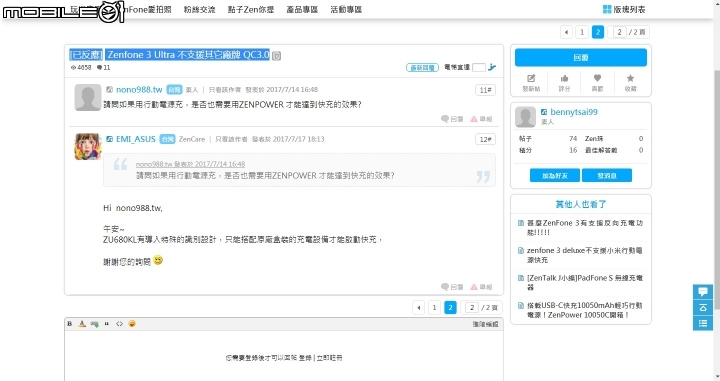Click the insert image icon in editor
The height and width of the screenshot is (381, 720).
coord(95,324)
